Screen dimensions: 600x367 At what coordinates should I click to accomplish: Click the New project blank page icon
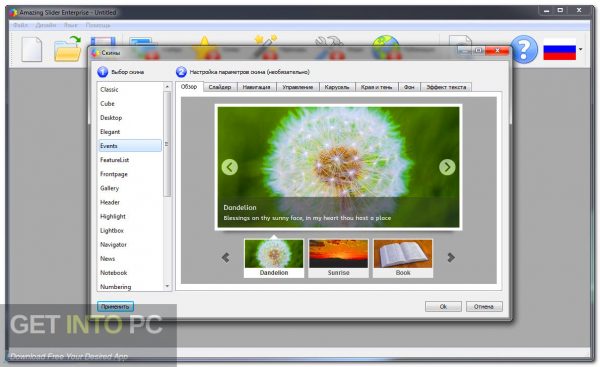point(32,49)
